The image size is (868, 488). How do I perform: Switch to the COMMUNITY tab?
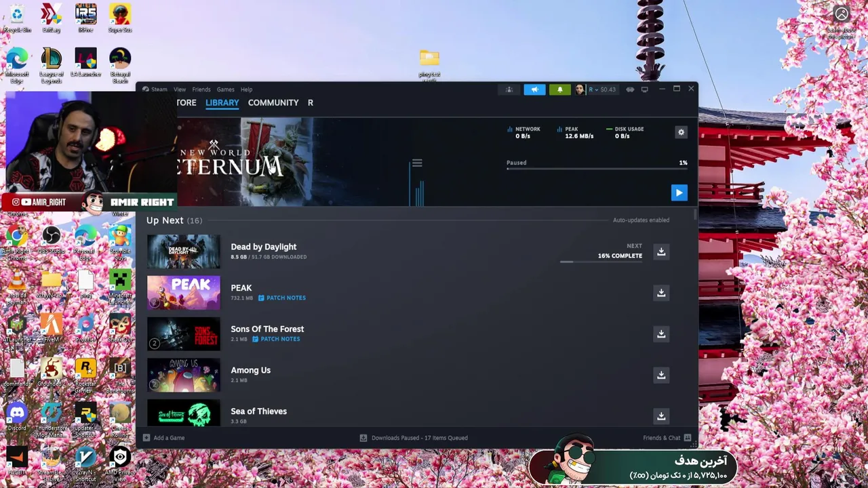point(273,103)
